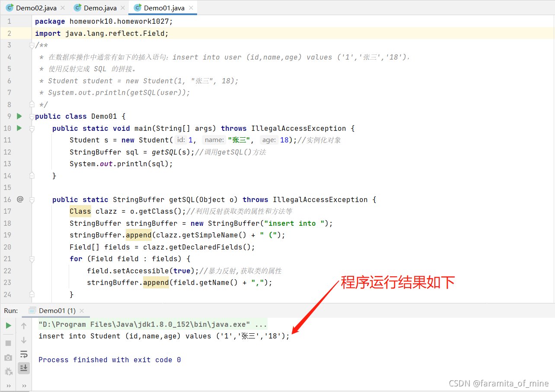The height and width of the screenshot is (392, 555).
Task: Close the Demo01 (1) run tab
Action: coord(82,311)
